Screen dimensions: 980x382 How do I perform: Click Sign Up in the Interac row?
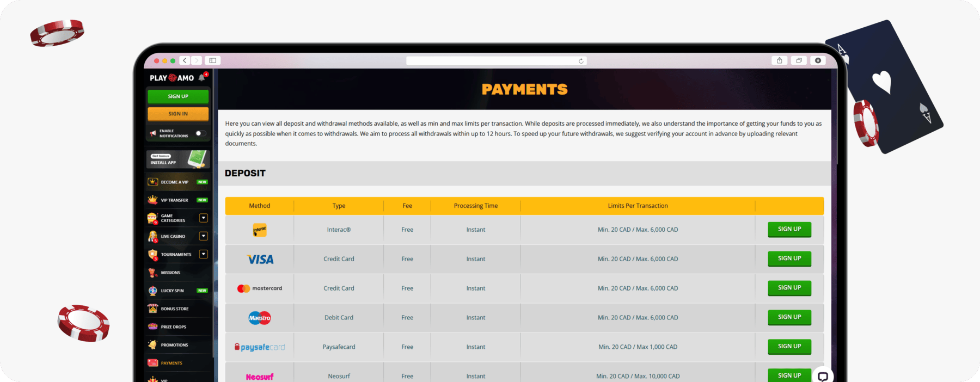click(789, 229)
